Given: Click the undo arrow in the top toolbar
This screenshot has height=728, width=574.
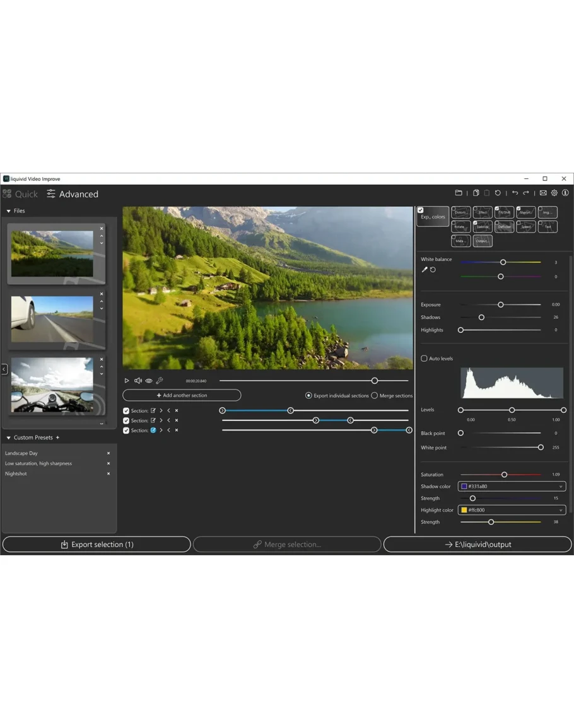Looking at the screenshot, I should tap(515, 193).
